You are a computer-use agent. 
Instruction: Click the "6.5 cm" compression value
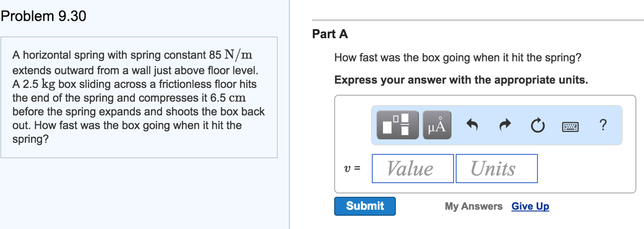228,98
